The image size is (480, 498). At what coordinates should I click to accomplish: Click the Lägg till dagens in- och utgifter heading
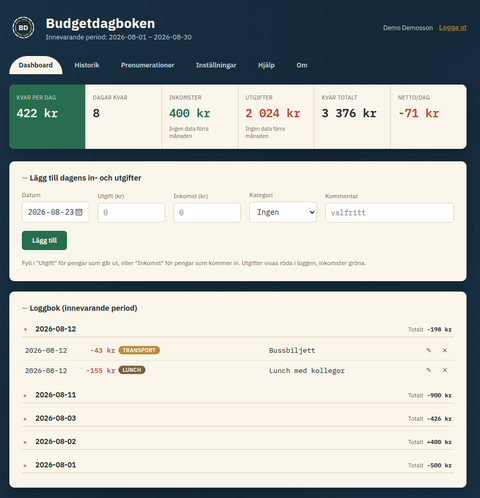coord(85,178)
